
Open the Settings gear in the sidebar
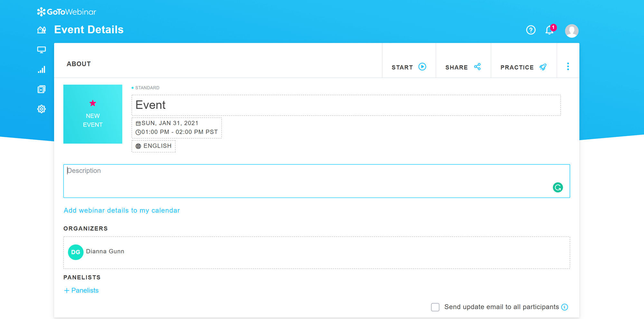coord(42,109)
